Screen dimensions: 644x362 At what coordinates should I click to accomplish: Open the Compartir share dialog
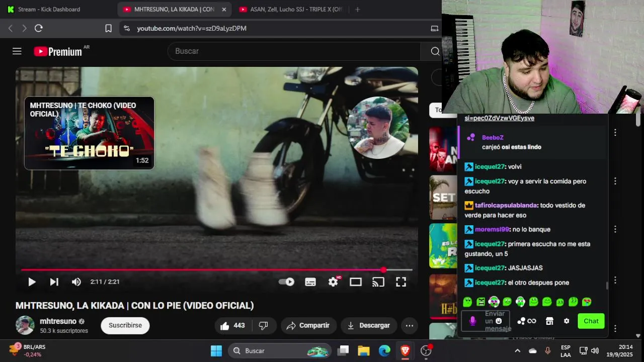tap(308, 326)
